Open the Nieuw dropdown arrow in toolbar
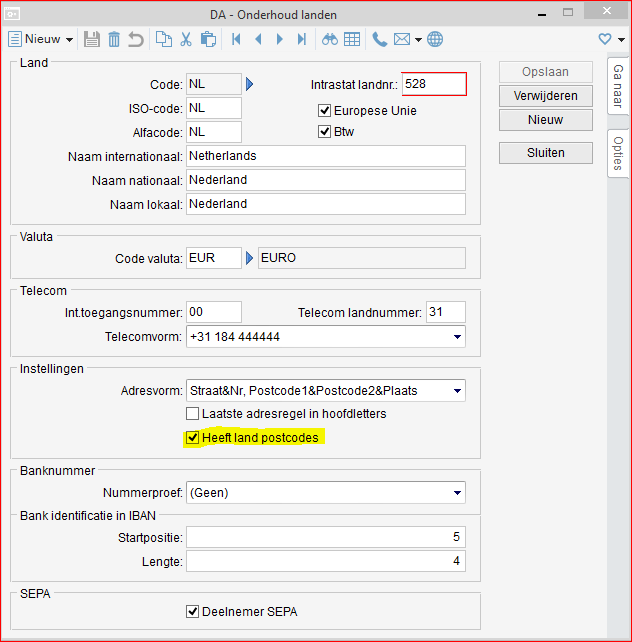 (69, 40)
